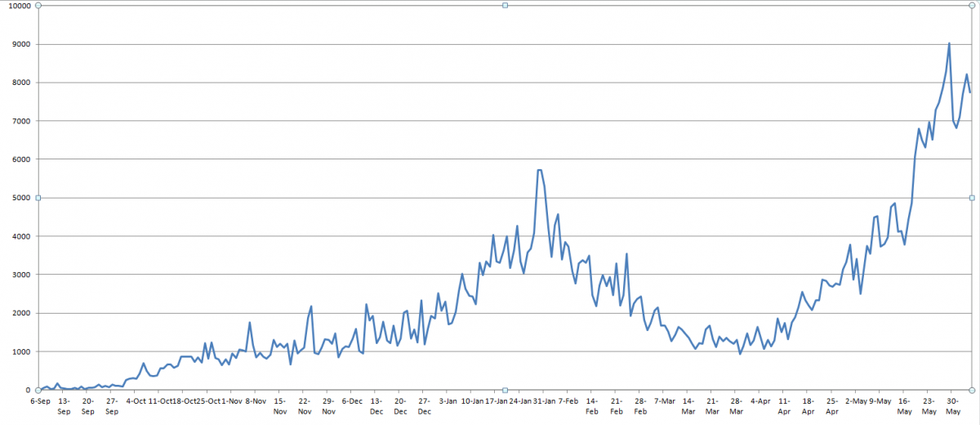Click the left-middle chart resize handle
The image size is (980, 425).
point(38,198)
